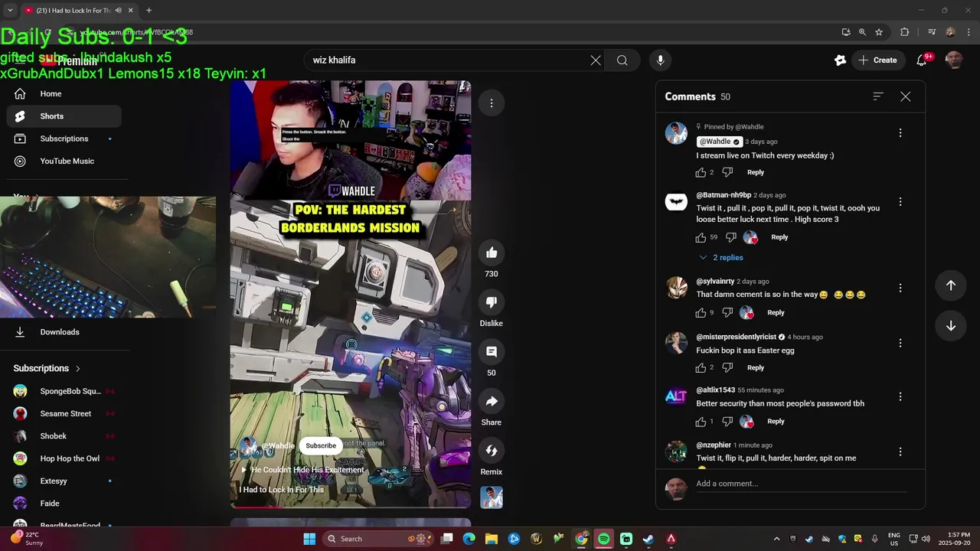Expand the 2 replies under Batman-nh9bp comment
Image resolution: width=980 pixels, height=551 pixels.
[720, 258]
